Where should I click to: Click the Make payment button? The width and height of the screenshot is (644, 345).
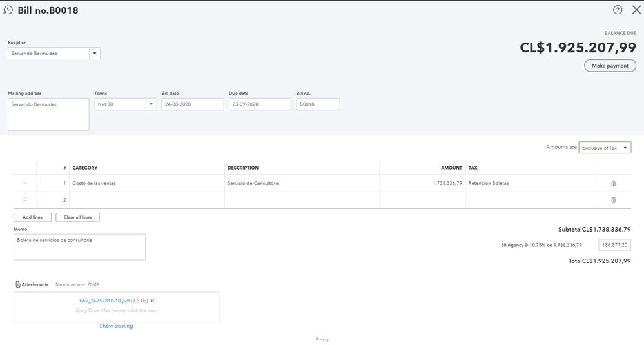pos(610,66)
